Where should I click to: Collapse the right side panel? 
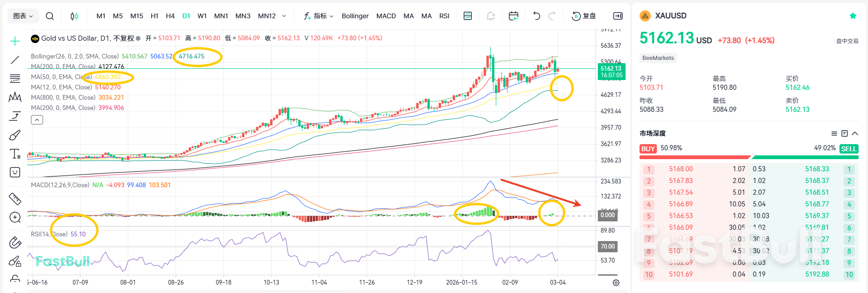[x=618, y=16]
